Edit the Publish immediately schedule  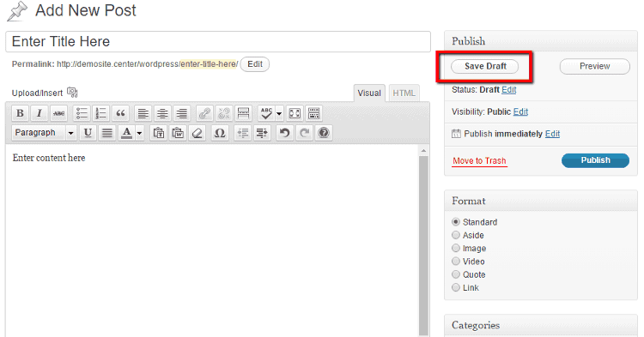552,134
